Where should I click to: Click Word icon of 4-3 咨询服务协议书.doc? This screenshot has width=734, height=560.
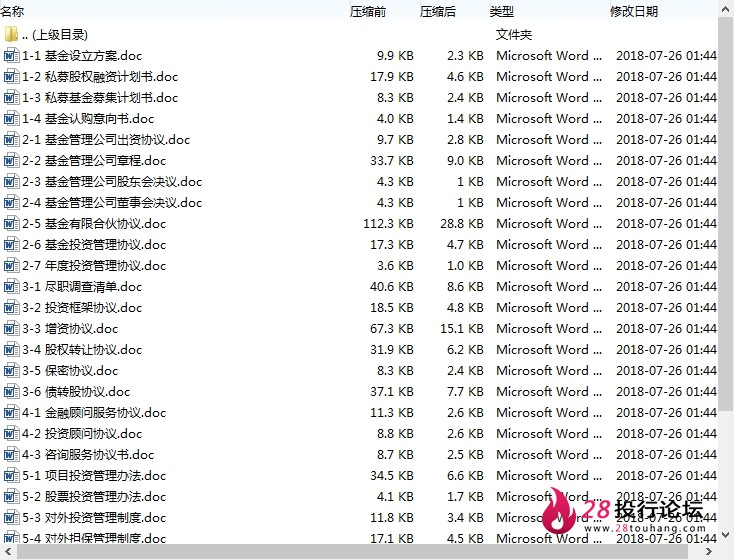click(11, 455)
